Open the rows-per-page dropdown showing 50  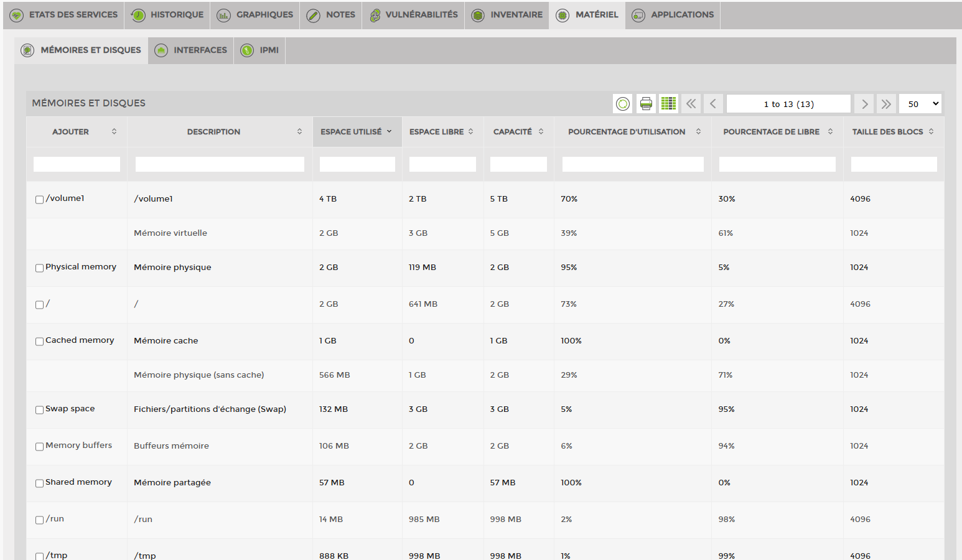pos(920,104)
